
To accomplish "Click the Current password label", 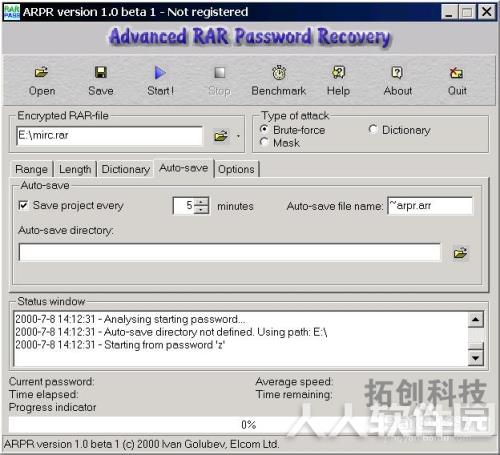I will point(52,382).
